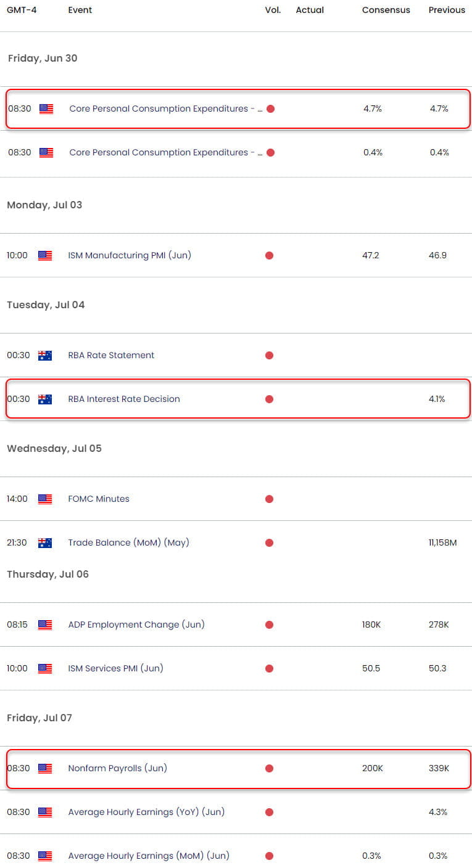Click the US flag beside FOMC Minutes
This screenshot has height=868, width=472.
click(45, 499)
